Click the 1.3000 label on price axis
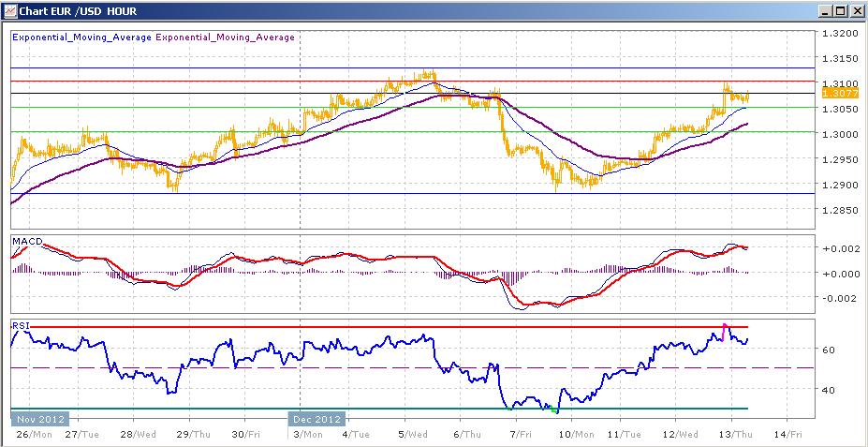Viewport: 868px width, 447px height. pos(839,134)
